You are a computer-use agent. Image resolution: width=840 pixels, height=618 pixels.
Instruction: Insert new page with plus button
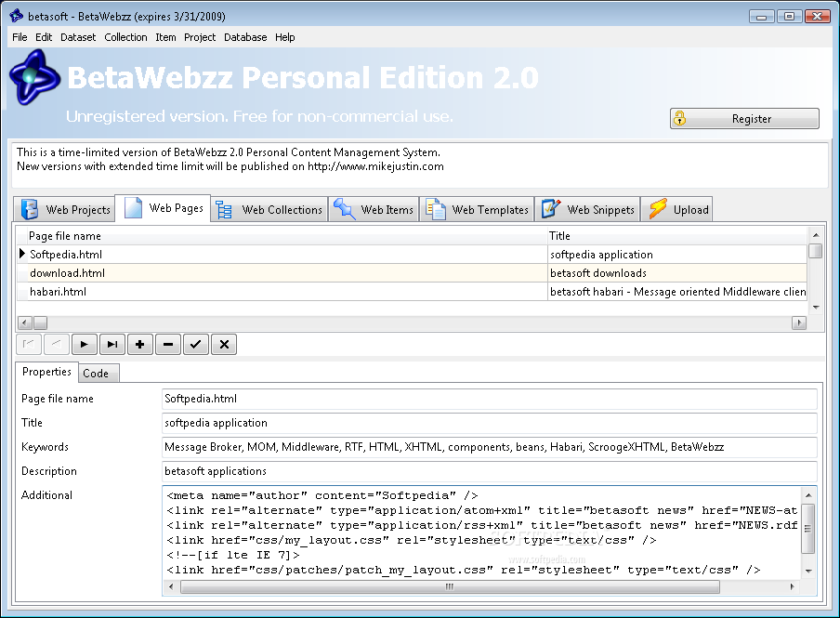(x=140, y=344)
